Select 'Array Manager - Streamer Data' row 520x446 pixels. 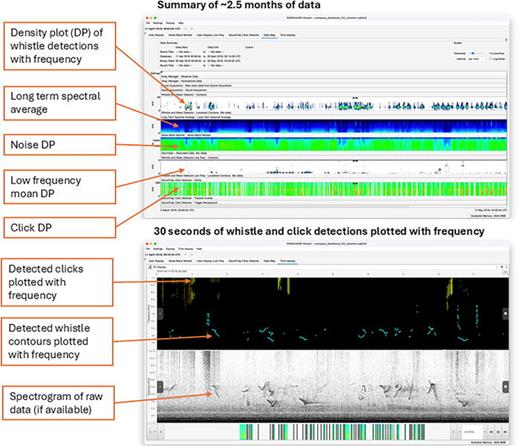tap(334, 77)
